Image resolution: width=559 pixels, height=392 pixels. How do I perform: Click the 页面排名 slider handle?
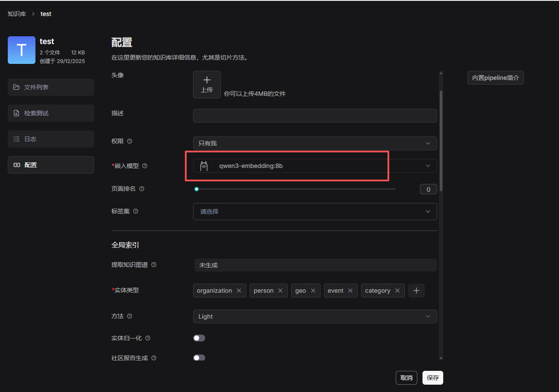pos(197,189)
